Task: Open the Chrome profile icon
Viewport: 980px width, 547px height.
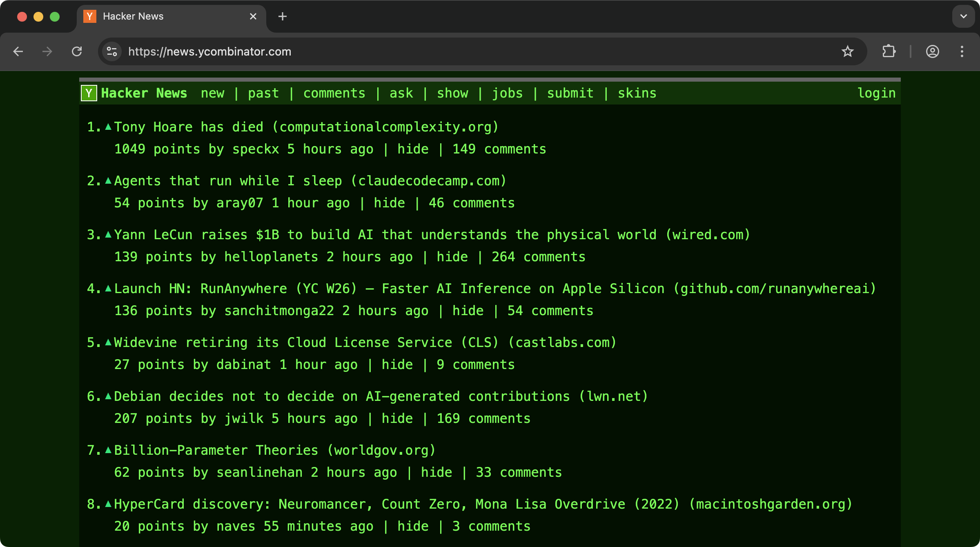Action: (x=932, y=51)
